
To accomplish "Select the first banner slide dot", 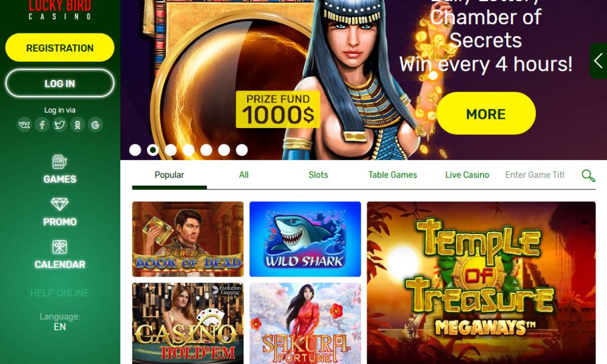I will (x=135, y=150).
